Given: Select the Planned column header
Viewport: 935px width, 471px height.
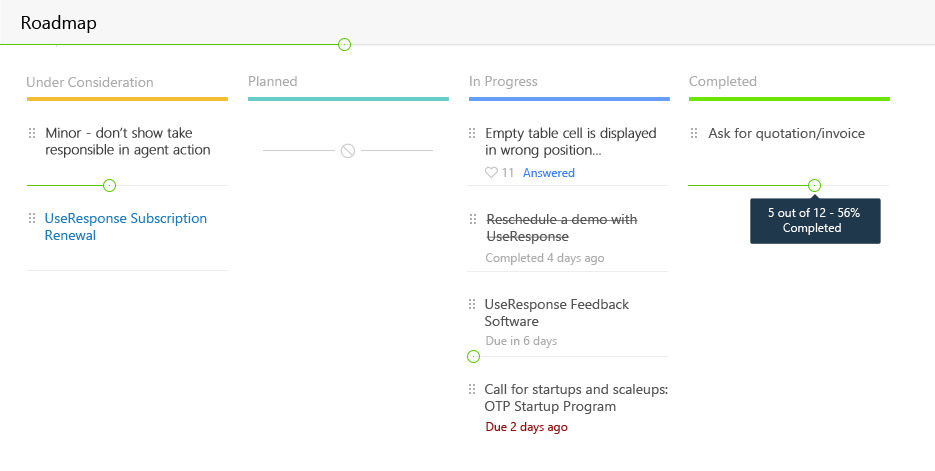Looking at the screenshot, I should tap(273, 82).
